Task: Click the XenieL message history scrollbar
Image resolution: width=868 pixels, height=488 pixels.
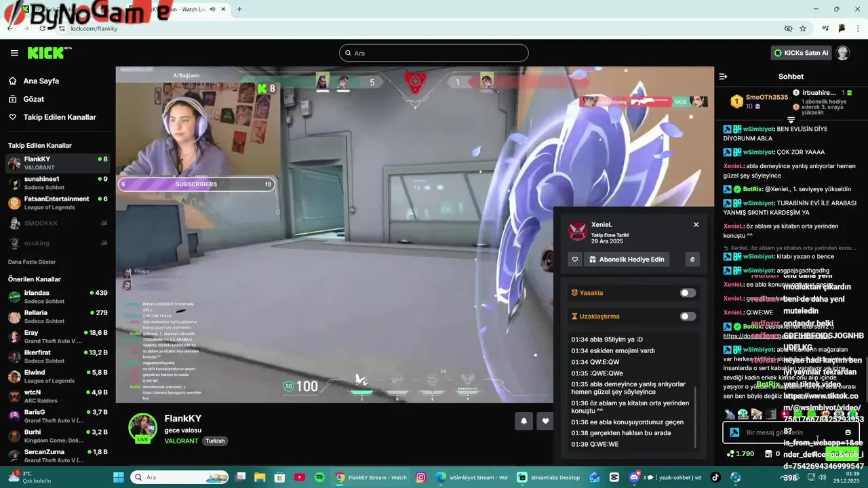Action: 696,418
